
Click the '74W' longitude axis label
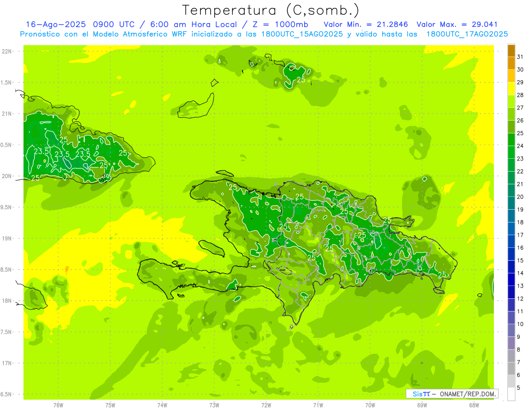162,405
